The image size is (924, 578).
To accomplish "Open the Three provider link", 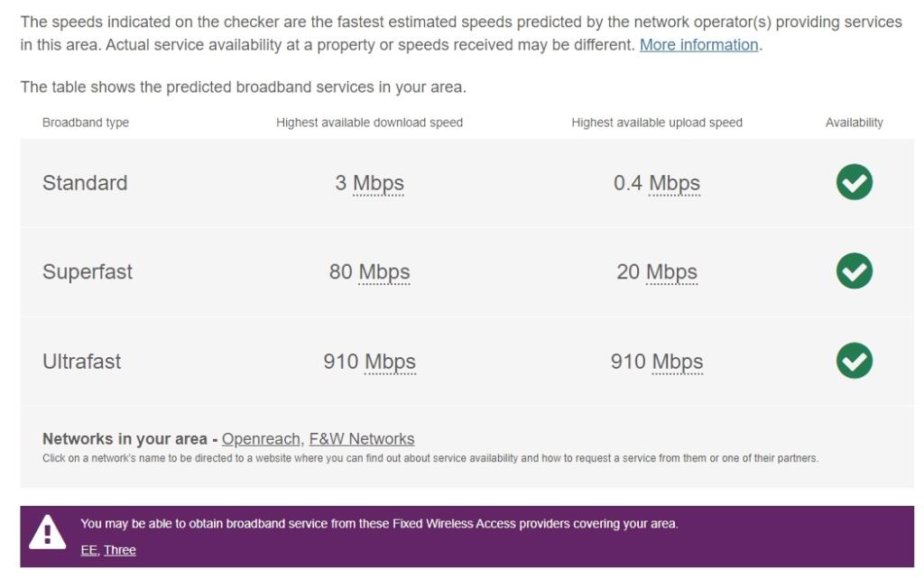I will click(120, 549).
